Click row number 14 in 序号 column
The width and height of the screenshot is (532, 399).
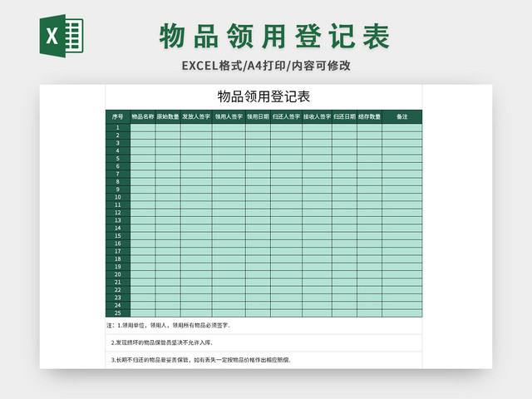coord(118,228)
